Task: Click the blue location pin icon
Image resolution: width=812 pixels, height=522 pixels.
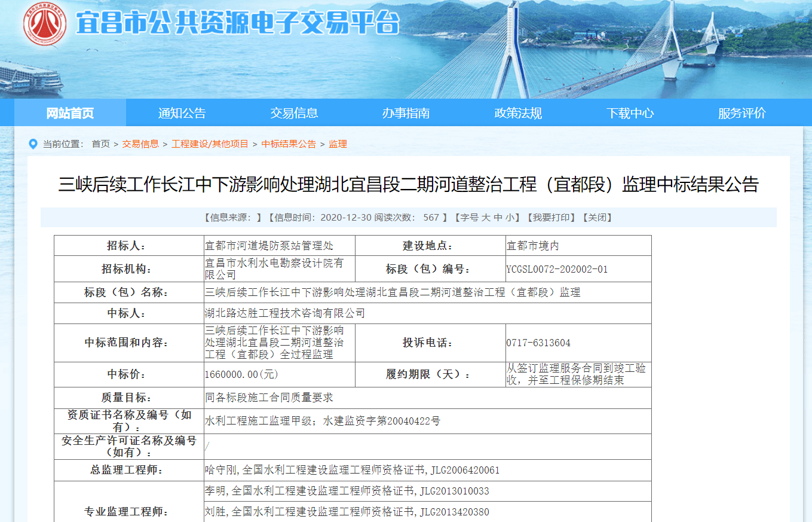Action: 33,144
